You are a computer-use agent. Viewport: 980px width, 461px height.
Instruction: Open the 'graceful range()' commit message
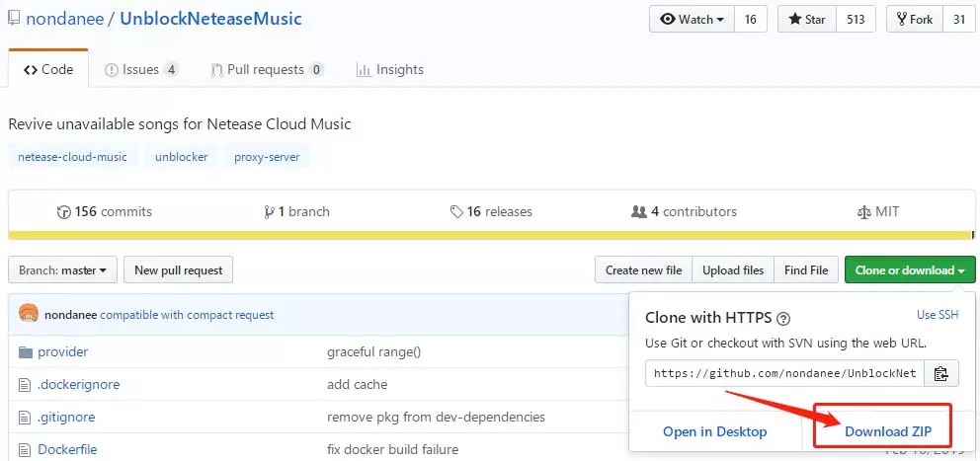373,351
